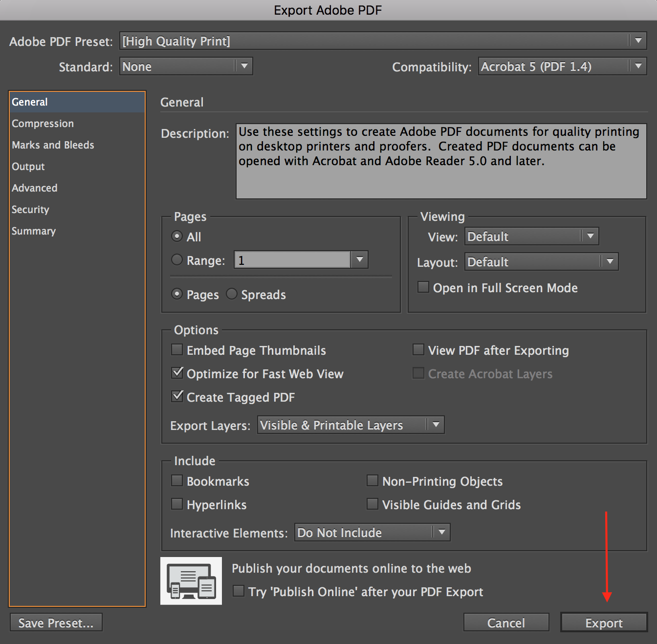Expand the page Range dropdown arrow
Image resolution: width=657 pixels, height=644 pixels.
tap(360, 259)
